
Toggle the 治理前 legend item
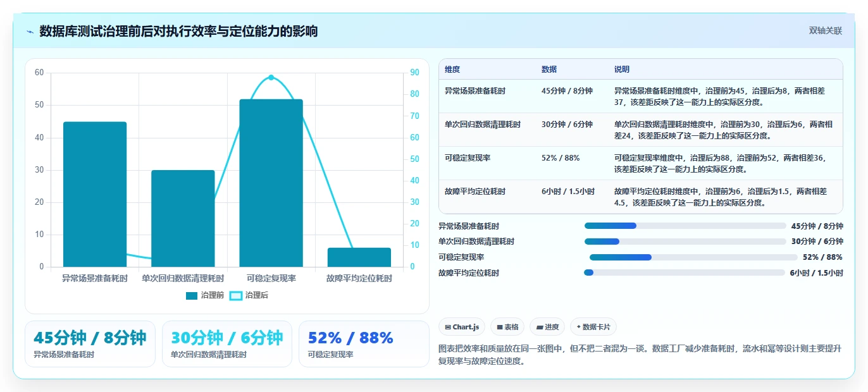pos(205,295)
